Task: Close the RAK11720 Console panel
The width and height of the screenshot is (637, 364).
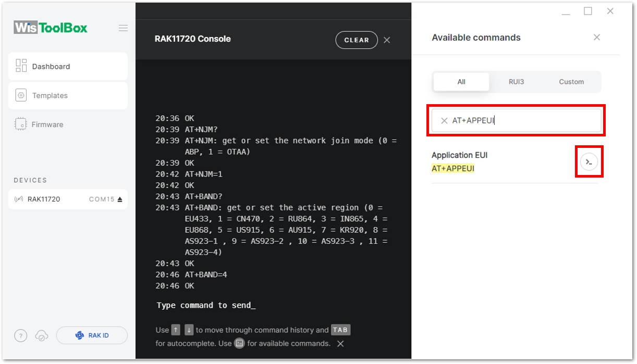Action: click(x=387, y=40)
